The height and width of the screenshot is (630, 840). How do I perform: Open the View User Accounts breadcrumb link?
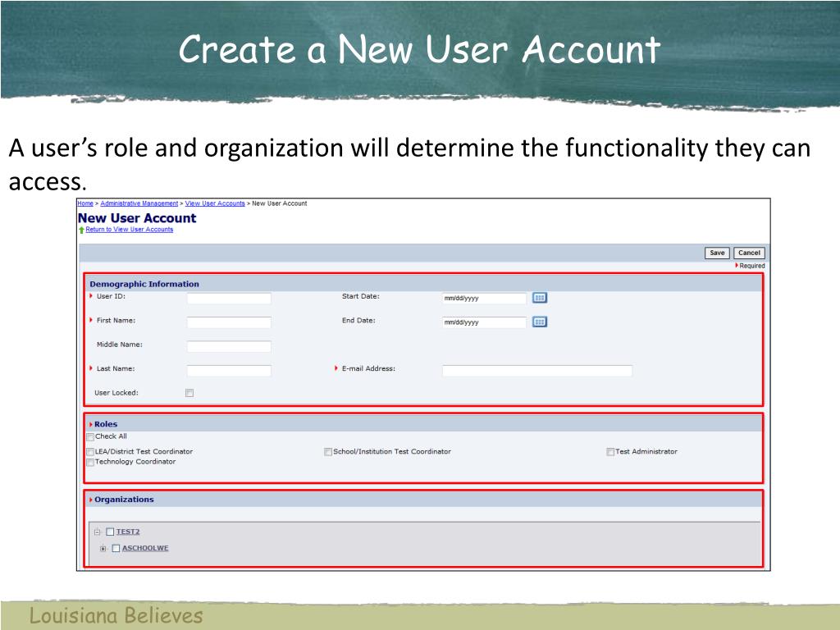[x=215, y=203]
